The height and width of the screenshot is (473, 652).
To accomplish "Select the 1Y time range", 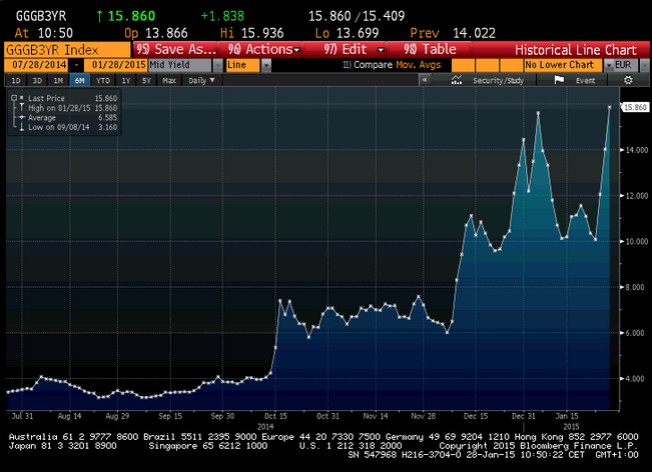I will click(x=125, y=80).
